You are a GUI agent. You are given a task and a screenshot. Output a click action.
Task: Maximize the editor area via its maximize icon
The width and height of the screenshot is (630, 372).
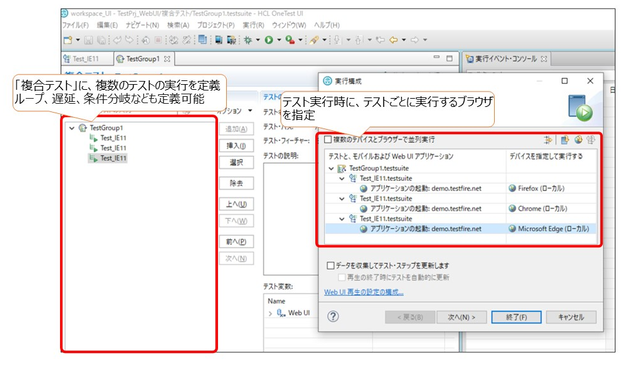[x=450, y=58]
